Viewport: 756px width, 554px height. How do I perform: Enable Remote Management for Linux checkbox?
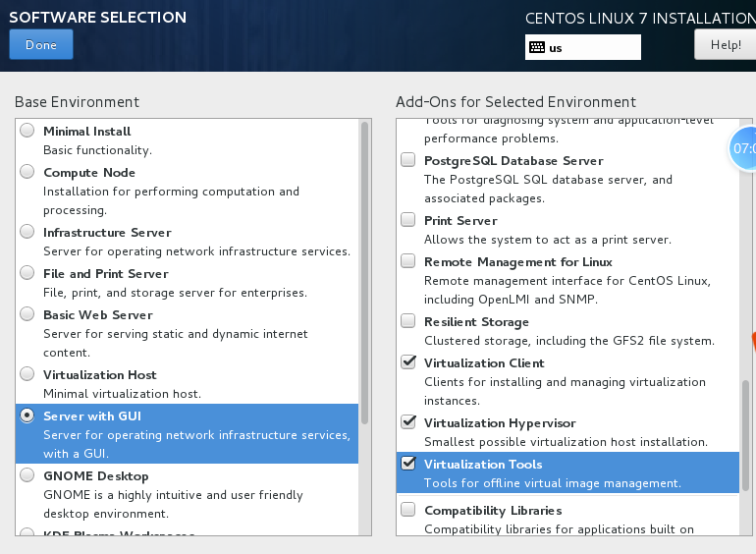408,262
